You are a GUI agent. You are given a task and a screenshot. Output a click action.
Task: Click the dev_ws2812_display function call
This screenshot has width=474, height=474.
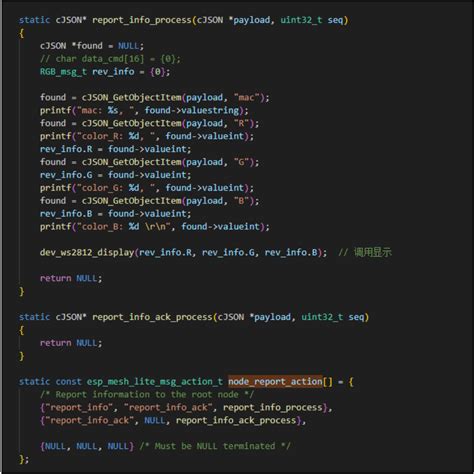(x=87, y=253)
